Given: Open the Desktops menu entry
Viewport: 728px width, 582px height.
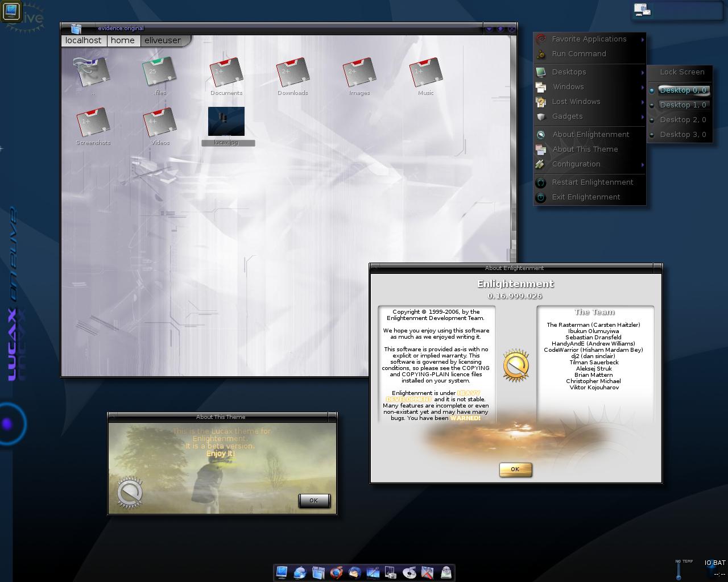Looking at the screenshot, I should coord(590,72).
